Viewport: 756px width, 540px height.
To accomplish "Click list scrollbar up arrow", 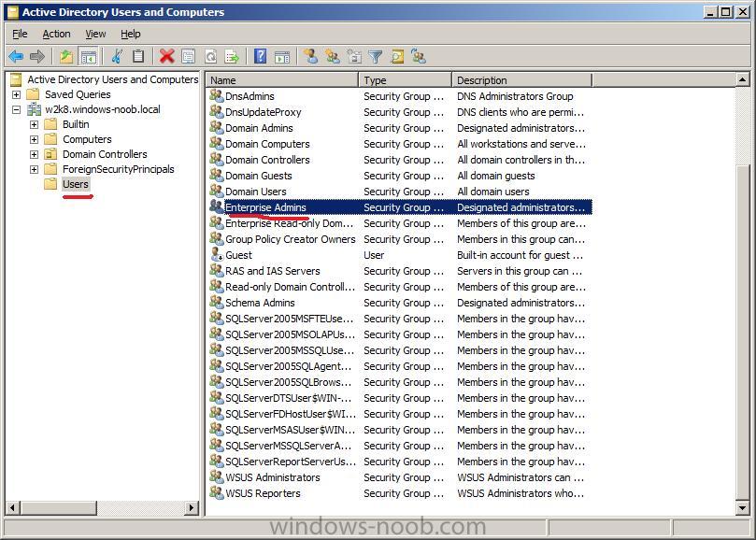I will coord(743,79).
